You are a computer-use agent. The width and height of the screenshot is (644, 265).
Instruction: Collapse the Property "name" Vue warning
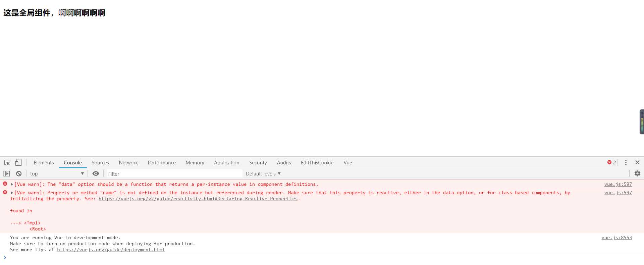point(12,193)
